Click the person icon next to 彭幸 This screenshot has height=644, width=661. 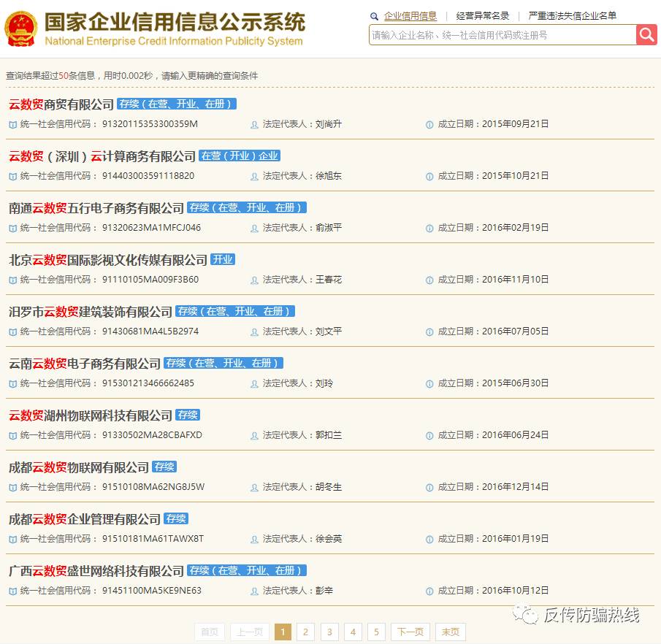(254, 591)
